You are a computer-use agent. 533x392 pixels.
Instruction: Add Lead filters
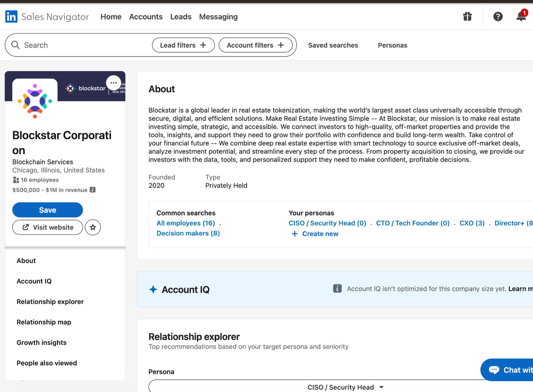coord(183,45)
